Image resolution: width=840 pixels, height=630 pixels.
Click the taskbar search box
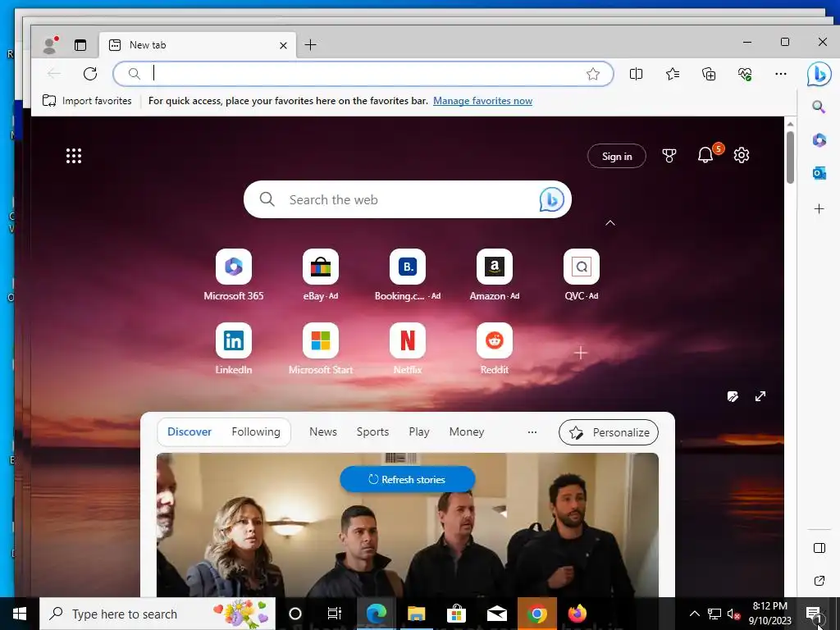157,614
